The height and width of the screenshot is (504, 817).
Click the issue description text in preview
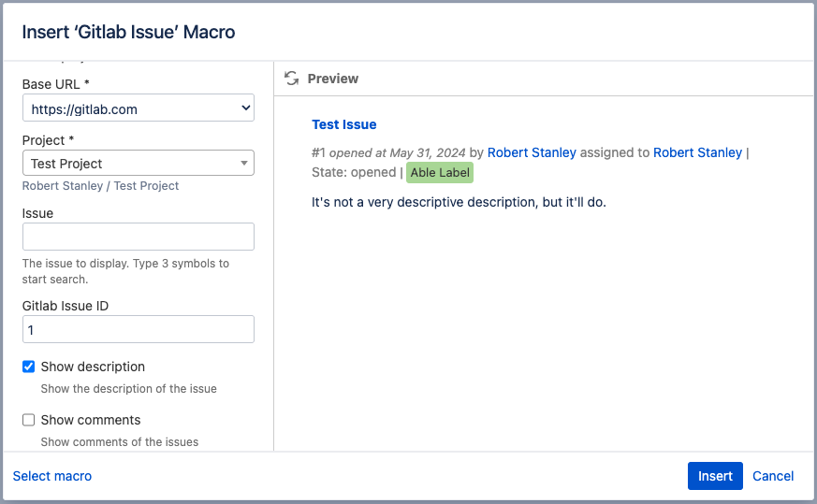coord(459,201)
